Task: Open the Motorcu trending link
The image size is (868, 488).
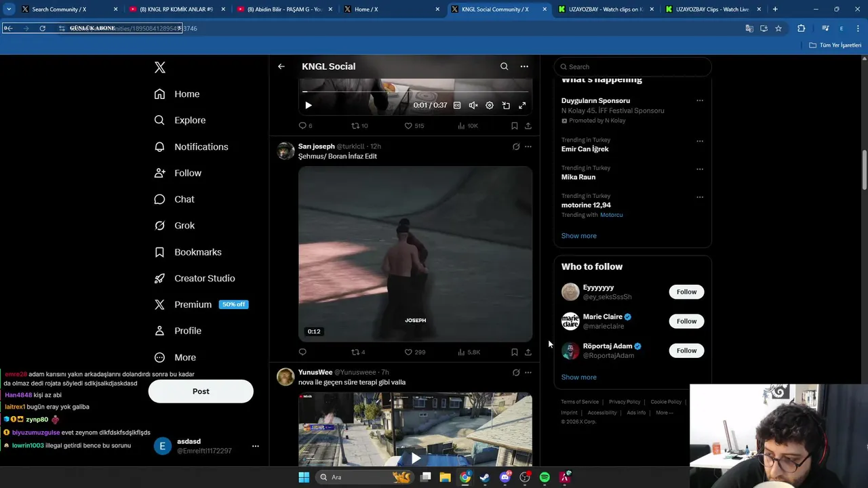Action: pos(611,215)
